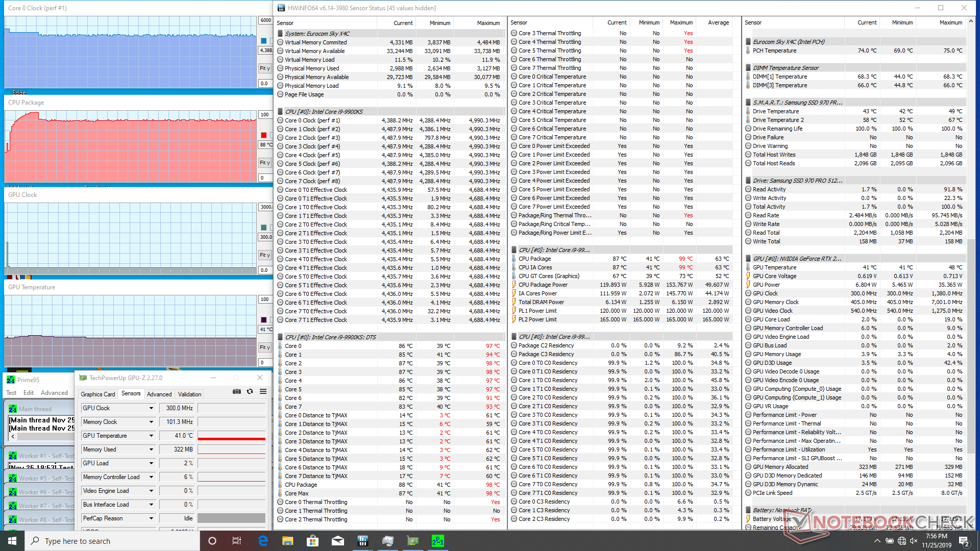
Task: Click the Windows Start button
Action: 12,541
